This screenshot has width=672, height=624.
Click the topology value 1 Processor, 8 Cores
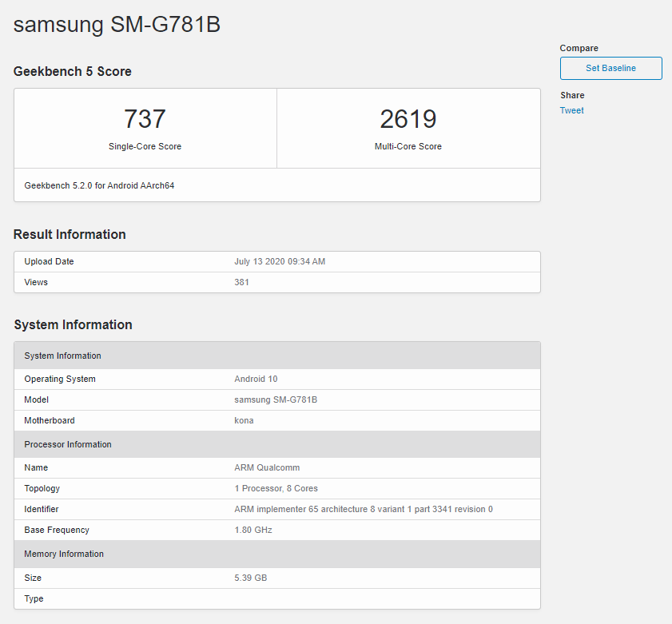(276, 489)
